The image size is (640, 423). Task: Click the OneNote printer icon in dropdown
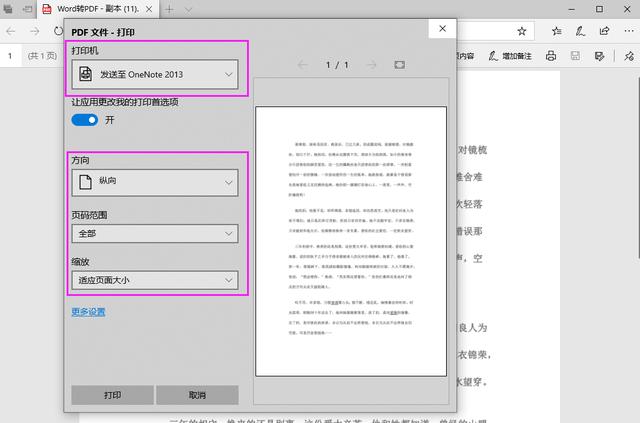click(x=85, y=74)
